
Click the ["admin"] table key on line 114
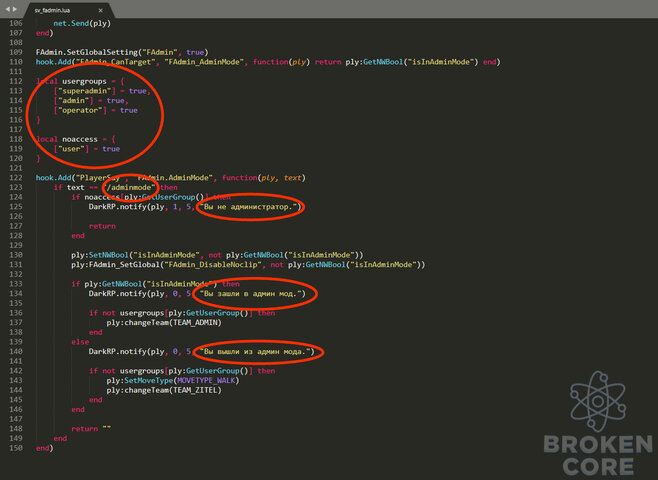pyautogui.click(x=73, y=101)
